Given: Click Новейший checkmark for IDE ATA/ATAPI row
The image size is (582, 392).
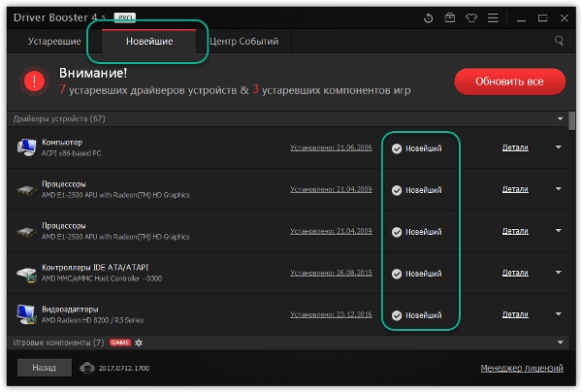Looking at the screenshot, I should click(397, 274).
